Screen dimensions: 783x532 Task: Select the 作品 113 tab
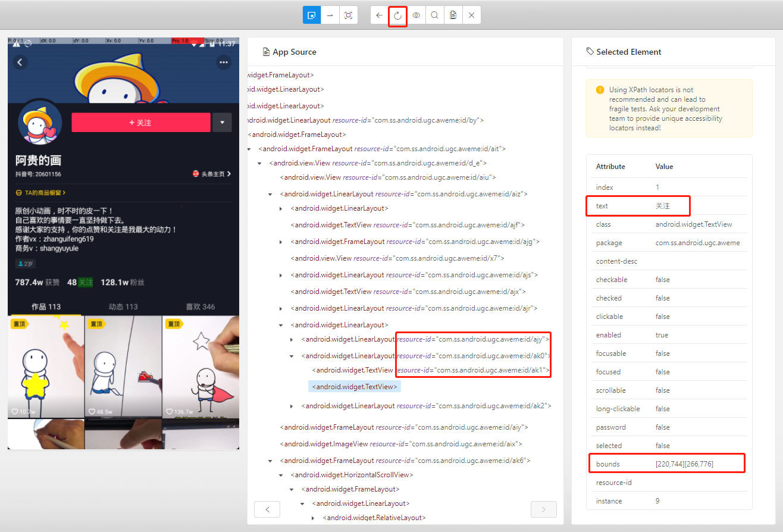click(46, 307)
